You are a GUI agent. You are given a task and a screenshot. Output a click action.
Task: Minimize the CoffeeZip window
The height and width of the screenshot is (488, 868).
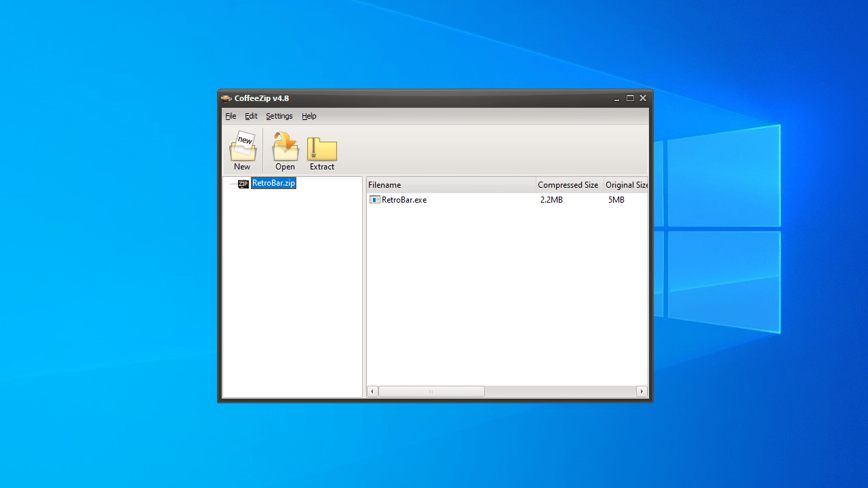(x=616, y=98)
